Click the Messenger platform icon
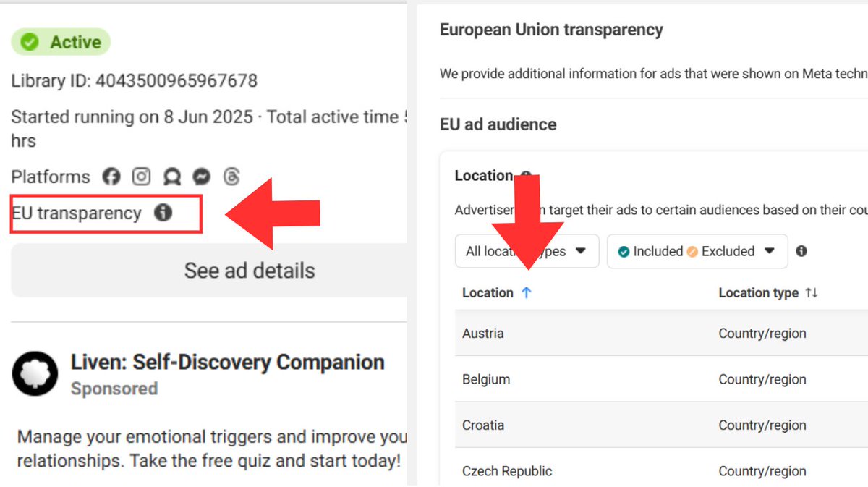Screen dimensions: 868x487 [202, 177]
